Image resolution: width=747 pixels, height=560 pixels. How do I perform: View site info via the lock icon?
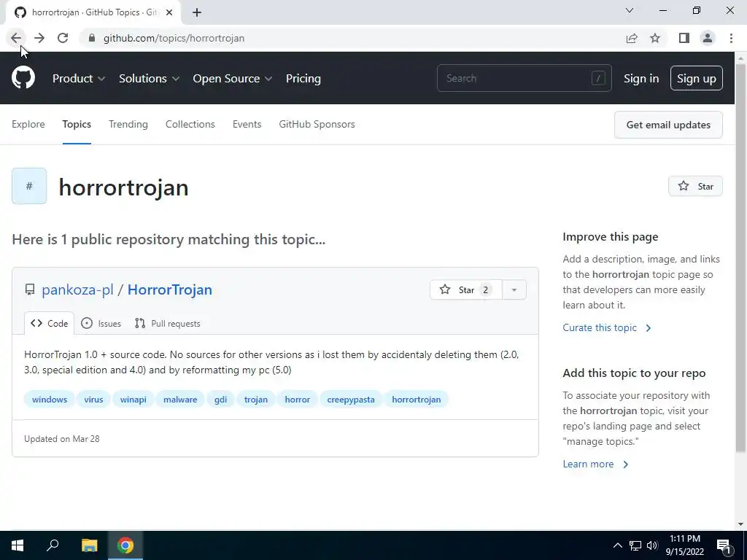[92, 38]
